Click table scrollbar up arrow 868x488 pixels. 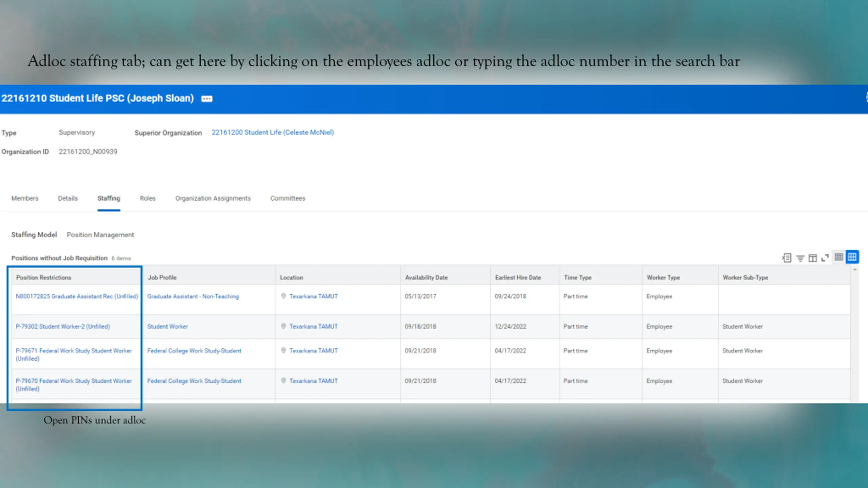[x=855, y=270]
